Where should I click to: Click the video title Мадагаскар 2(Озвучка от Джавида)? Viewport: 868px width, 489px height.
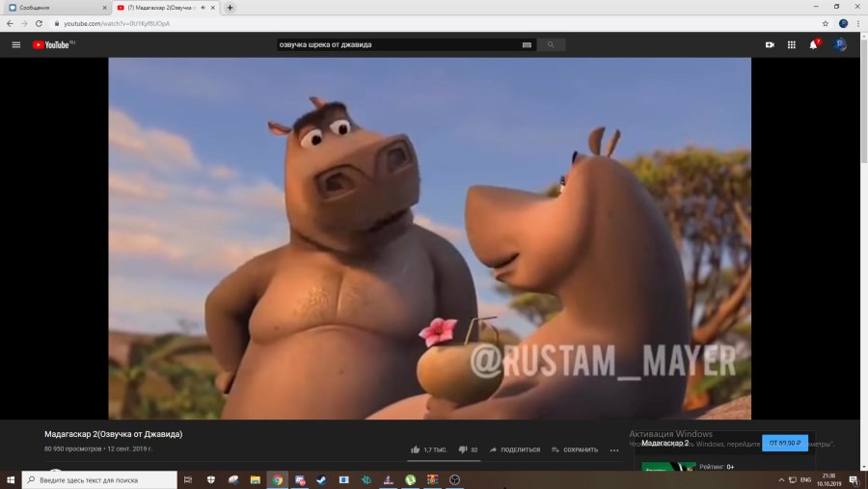pyautogui.click(x=114, y=434)
